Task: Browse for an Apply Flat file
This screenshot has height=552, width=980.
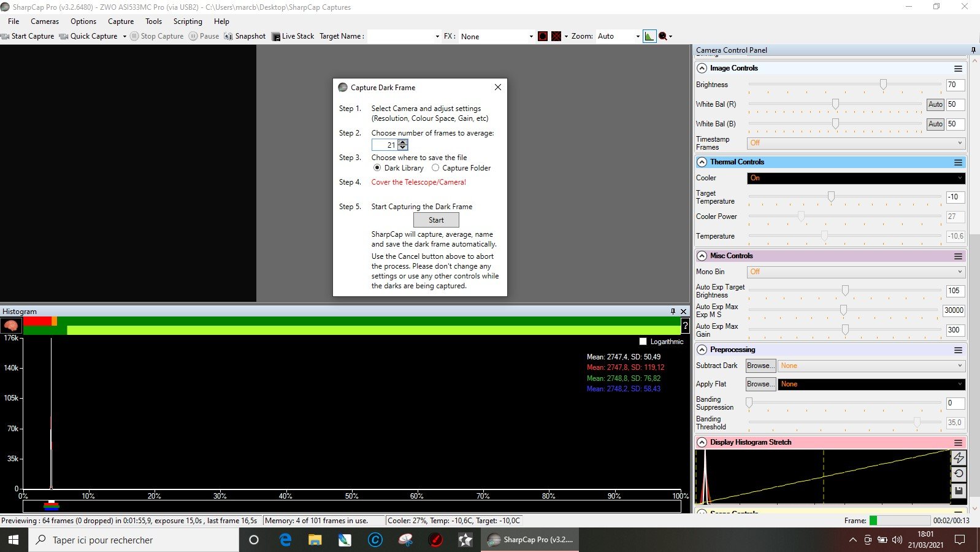Action: (760, 384)
